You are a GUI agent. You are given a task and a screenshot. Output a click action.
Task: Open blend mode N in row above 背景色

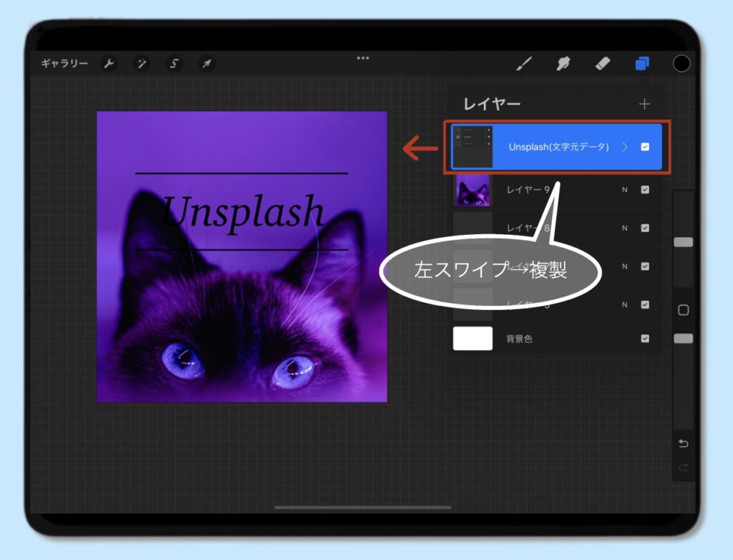(x=624, y=304)
